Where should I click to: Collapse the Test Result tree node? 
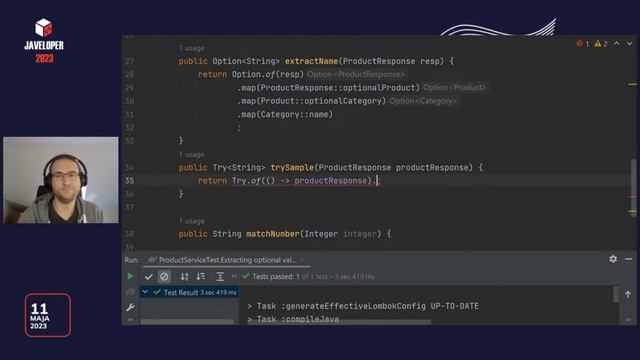coord(145,292)
